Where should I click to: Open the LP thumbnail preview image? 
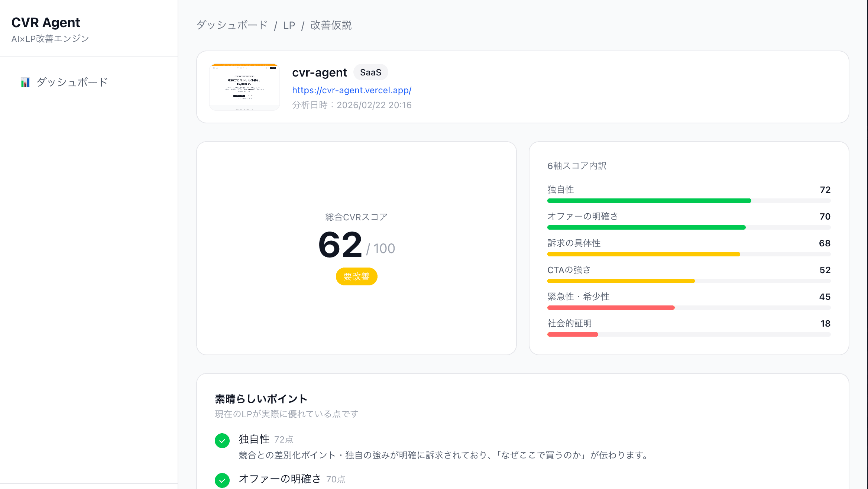coord(244,86)
